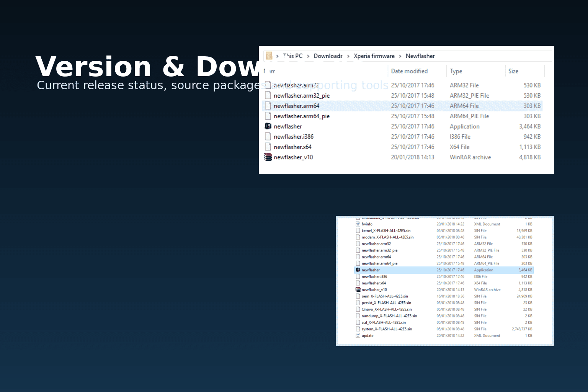Go to Downloads in breadcrumb
This screenshot has width=588, height=392.
(x=328, y=56)
